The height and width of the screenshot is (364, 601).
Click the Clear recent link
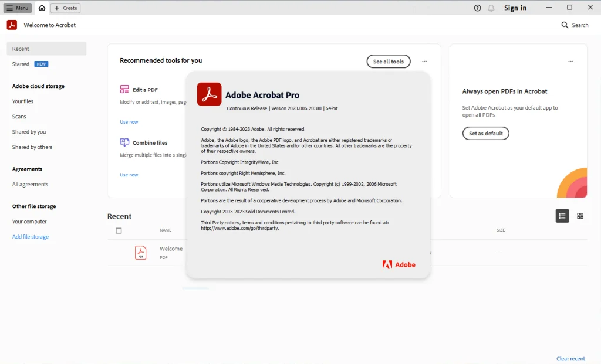[x=570, y=359]
